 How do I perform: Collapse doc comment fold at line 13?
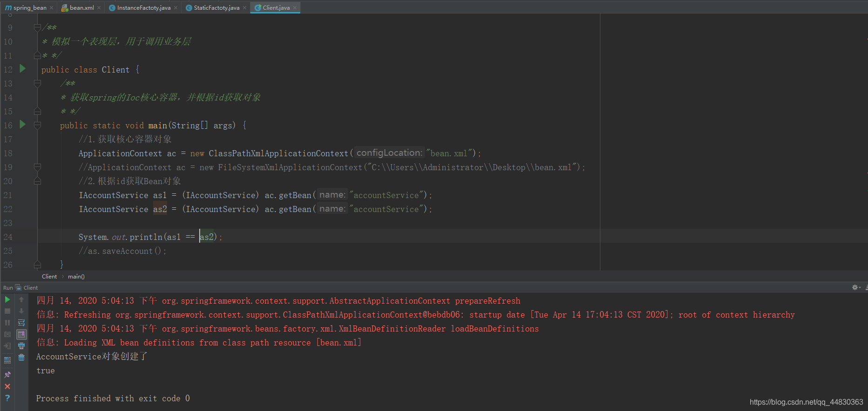pyautogui.click(x=37, y=83)
